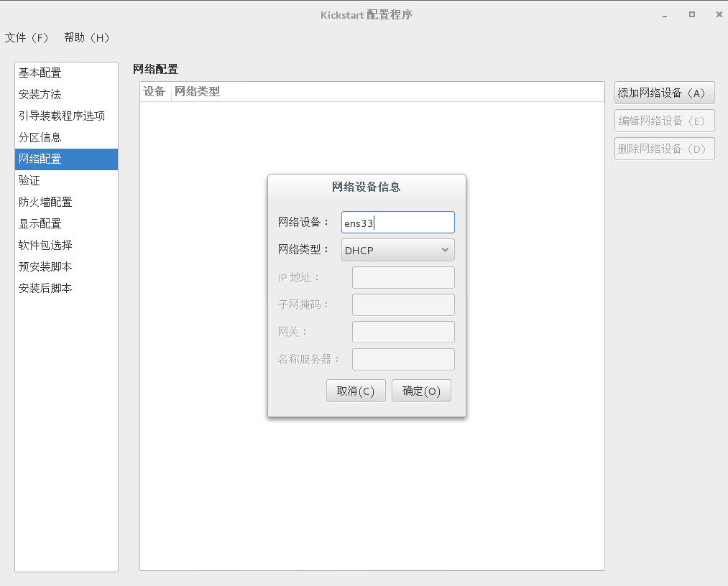Focus the 网络设备 text field

pos(398,223)
